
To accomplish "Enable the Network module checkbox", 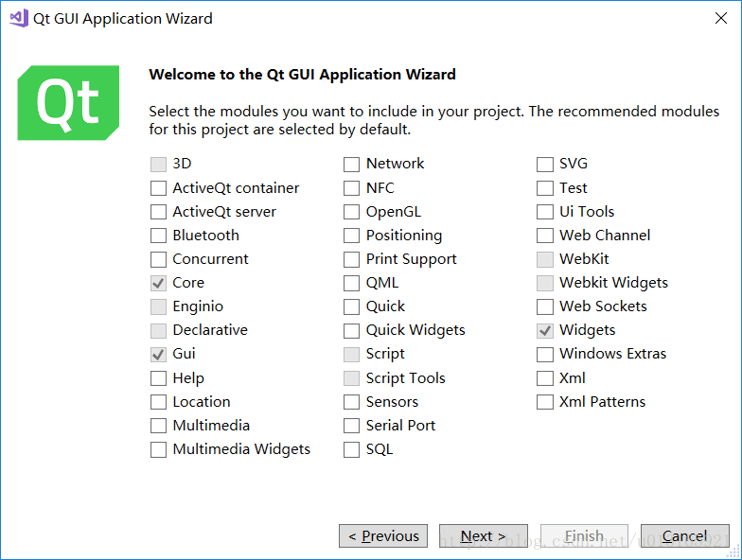I will (x=351, y=164).
